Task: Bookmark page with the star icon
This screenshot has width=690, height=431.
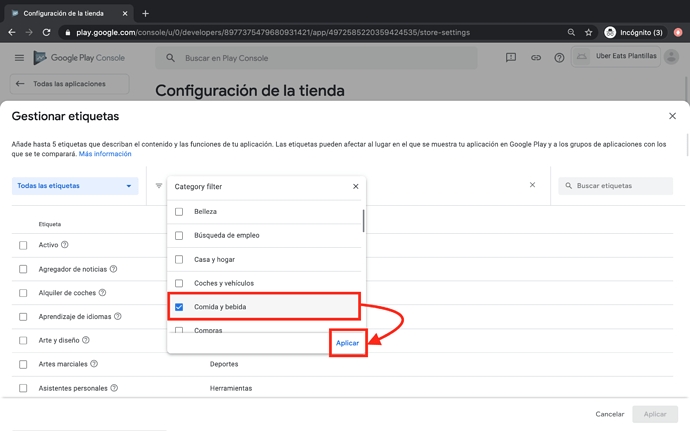Action: 589,32
